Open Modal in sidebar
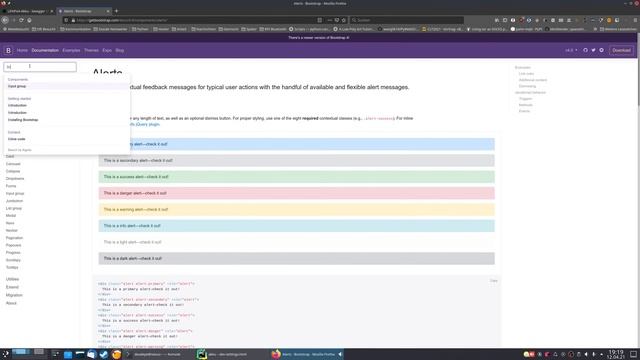This screenshot has height=360, width=640. pyautogui.click(x=11, y=216)
